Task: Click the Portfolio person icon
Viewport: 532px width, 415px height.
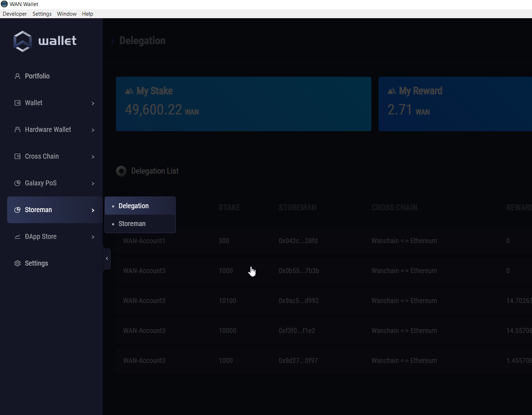Action: 17,76
